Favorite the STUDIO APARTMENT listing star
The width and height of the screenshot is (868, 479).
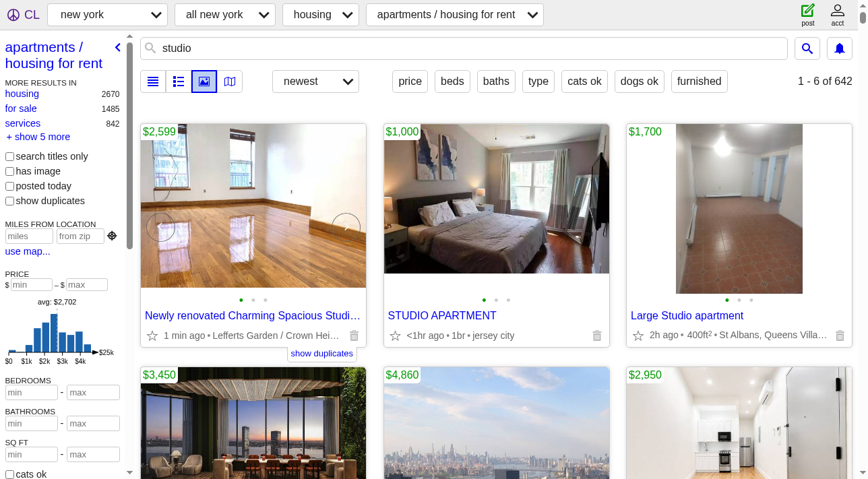click(x=395, y=336)
